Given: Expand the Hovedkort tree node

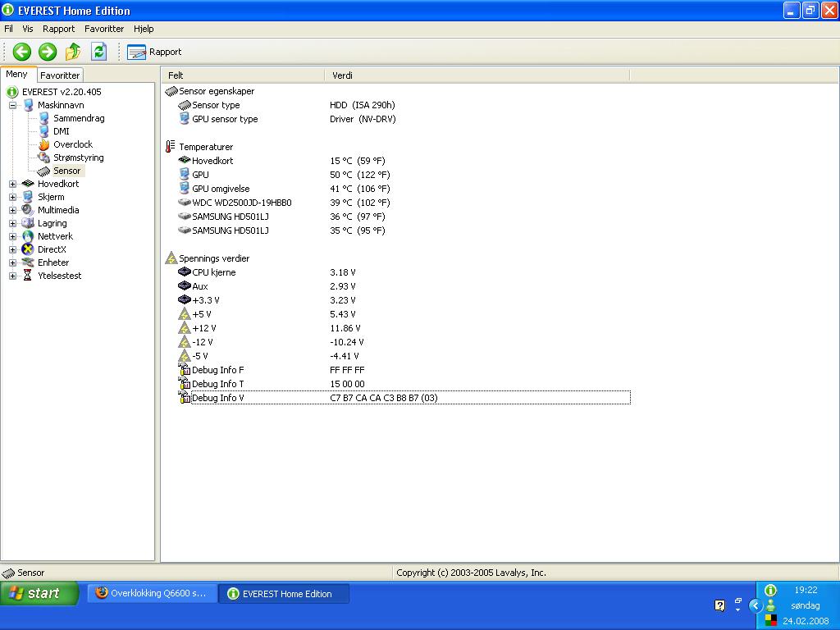Looking at the screenshot, I should [x=12, y=184].
